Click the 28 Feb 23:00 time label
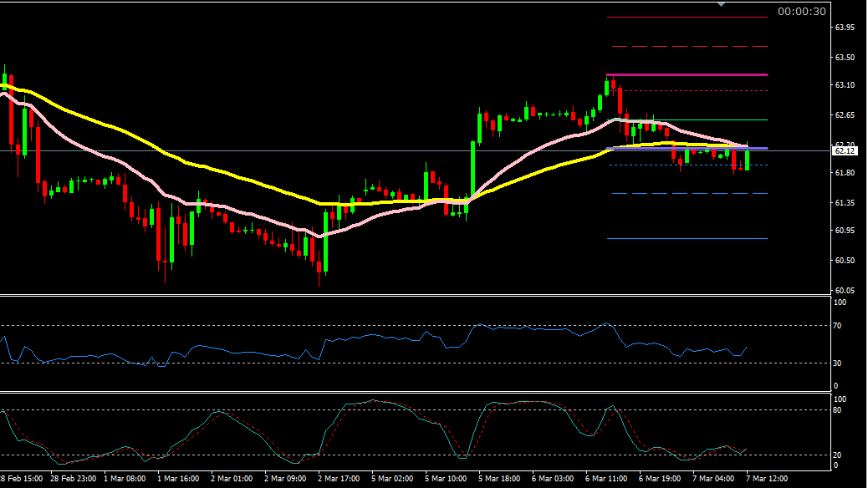 [73, 479]
